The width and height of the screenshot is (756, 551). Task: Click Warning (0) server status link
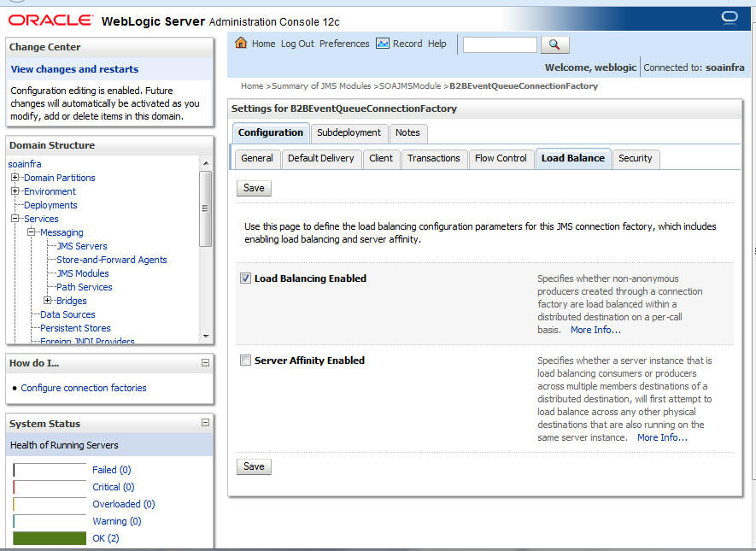click(117, 521)
